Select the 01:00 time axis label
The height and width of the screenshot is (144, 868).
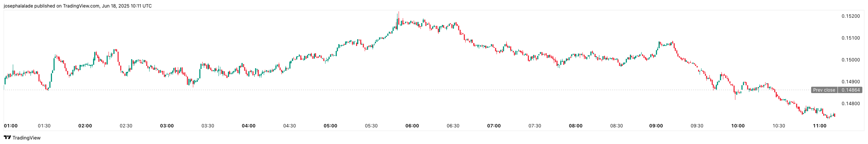tap(11, 126)
